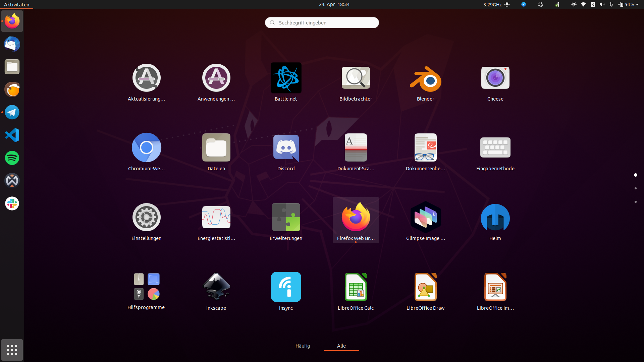The image size is (644, 362).
Task: Go to second app page indicator
Action: 635,188
